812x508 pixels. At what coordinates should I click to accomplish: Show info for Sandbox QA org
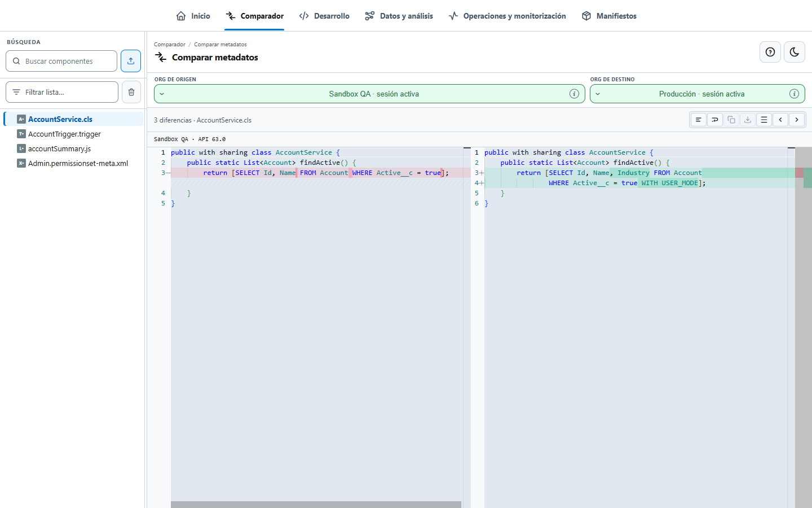574,94
